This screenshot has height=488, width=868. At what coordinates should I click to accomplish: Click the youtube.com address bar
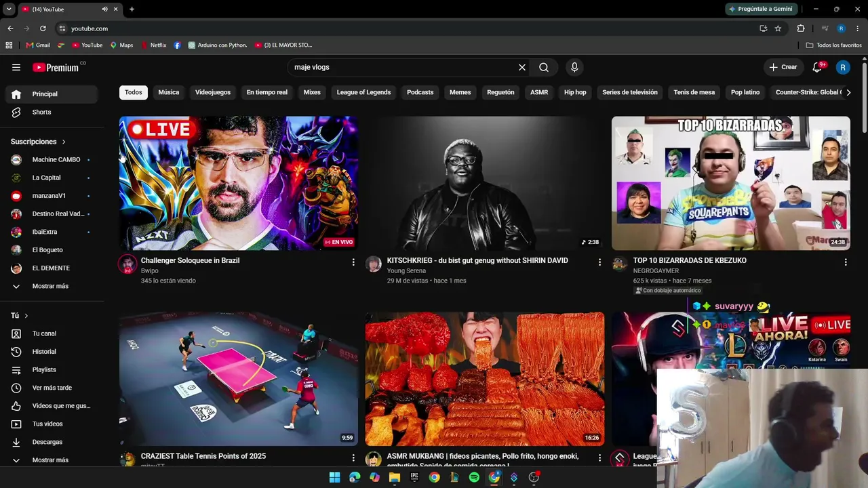pyautogui.click(x=407, y=28)
